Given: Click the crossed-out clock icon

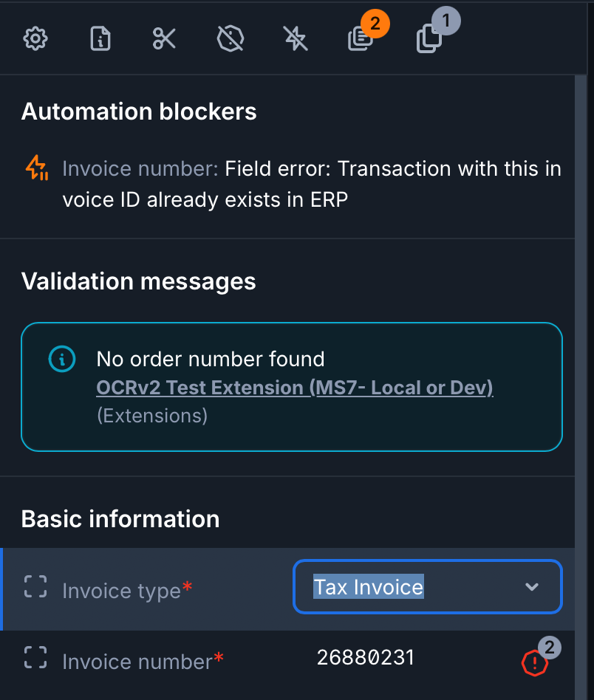Looking at the screenshot, I should pos(230,38).
